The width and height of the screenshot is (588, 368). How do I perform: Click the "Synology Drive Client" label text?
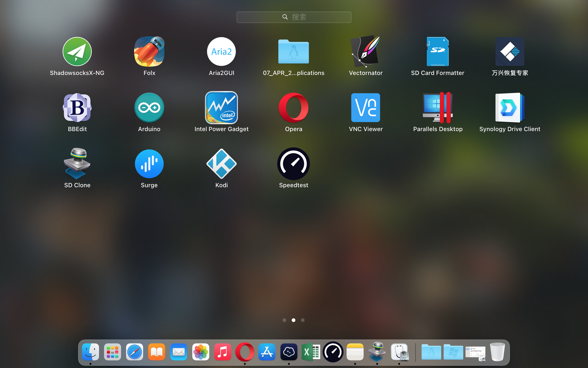pos(510,129)
